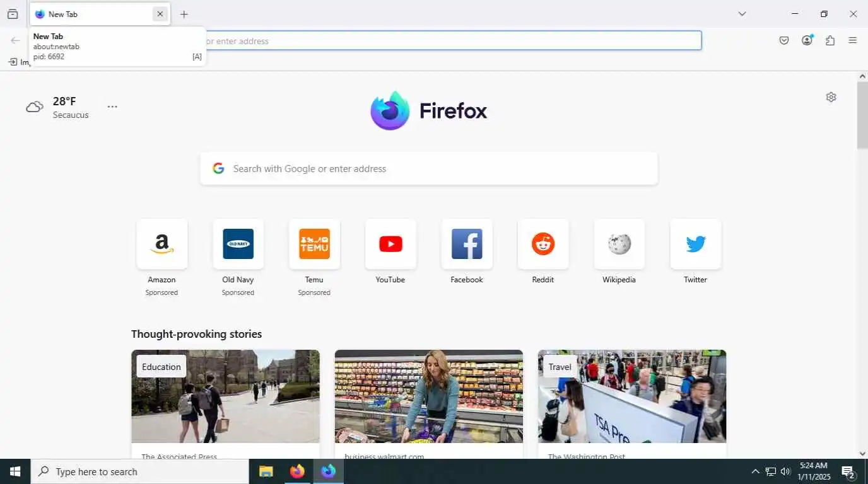Click Firefox Nightly taskbar icon
This screenshot has height=484, width=868.
tap(328, 471)
